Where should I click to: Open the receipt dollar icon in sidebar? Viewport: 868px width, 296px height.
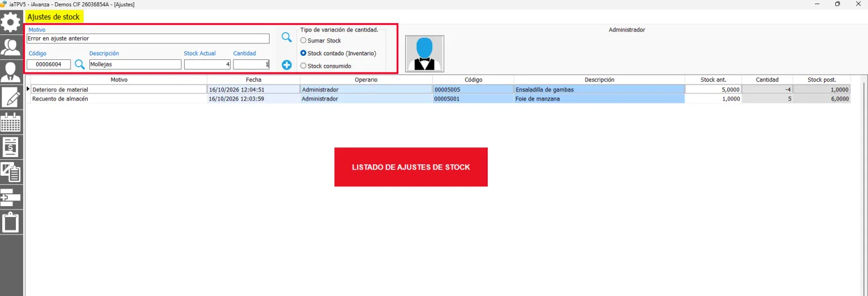[11, 147]
